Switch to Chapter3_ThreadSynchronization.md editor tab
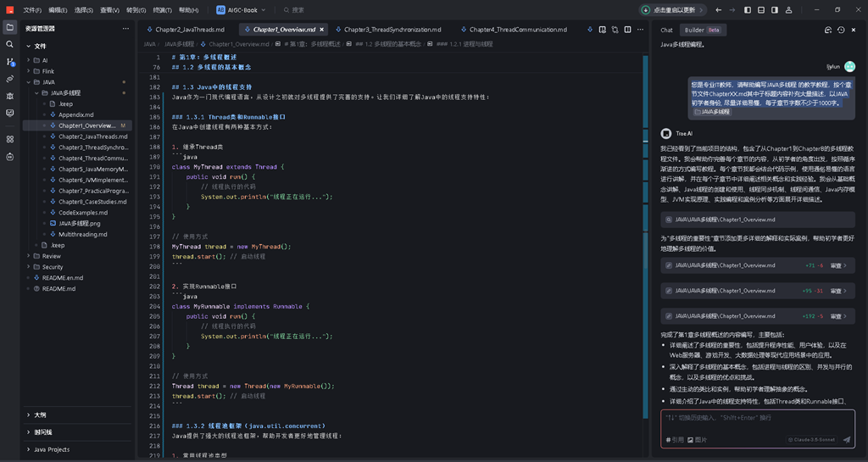 coord(388,30)
